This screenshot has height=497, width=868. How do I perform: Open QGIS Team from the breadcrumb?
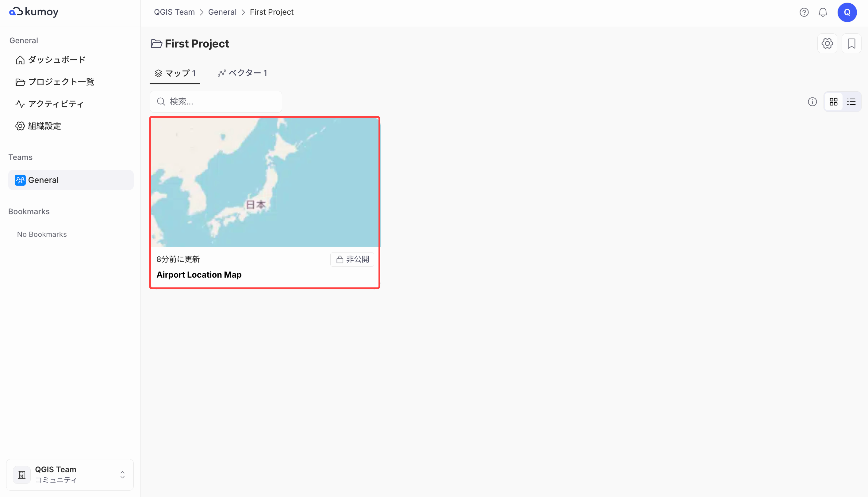174,12
